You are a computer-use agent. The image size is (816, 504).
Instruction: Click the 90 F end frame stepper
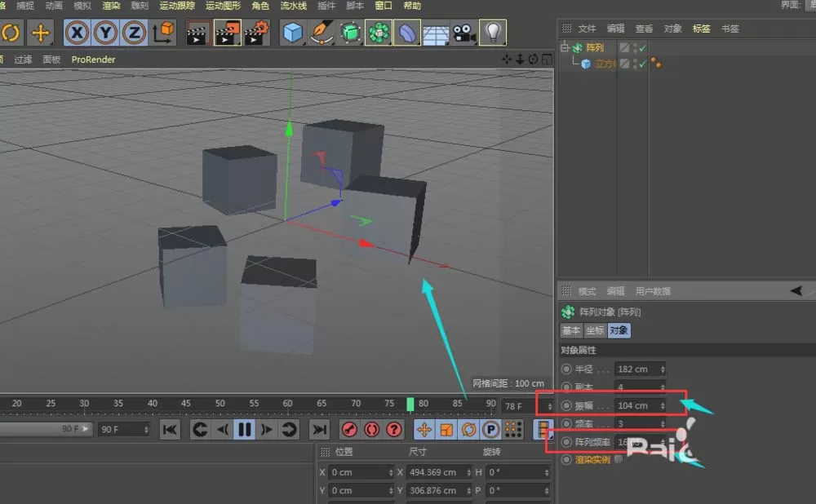click(146, 430)
